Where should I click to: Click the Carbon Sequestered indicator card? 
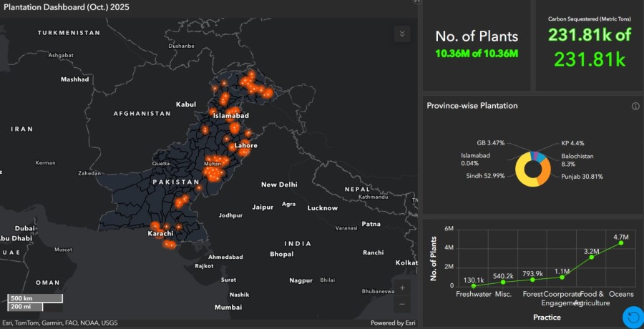pyautogui.click(x=590, y=45)
